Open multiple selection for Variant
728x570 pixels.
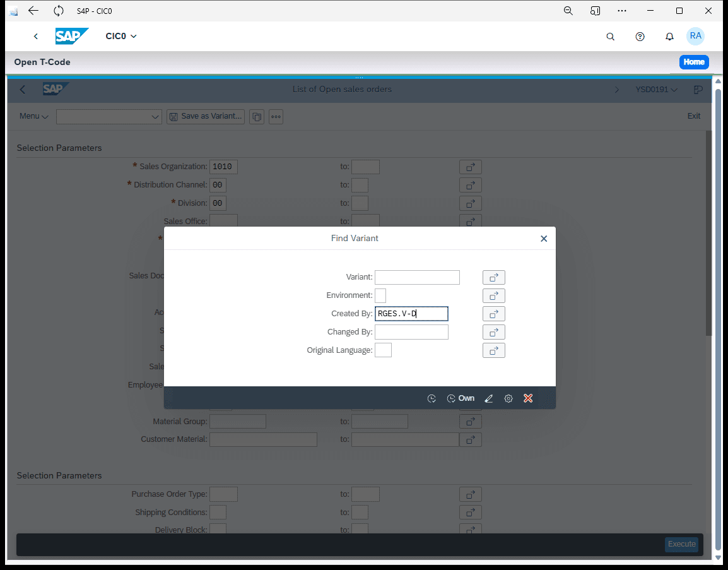pos(493,277)
